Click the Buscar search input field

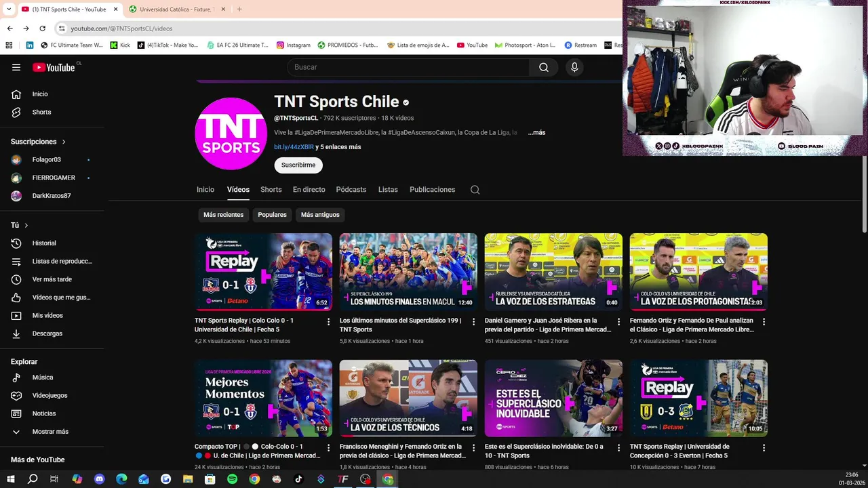point(408,67)
